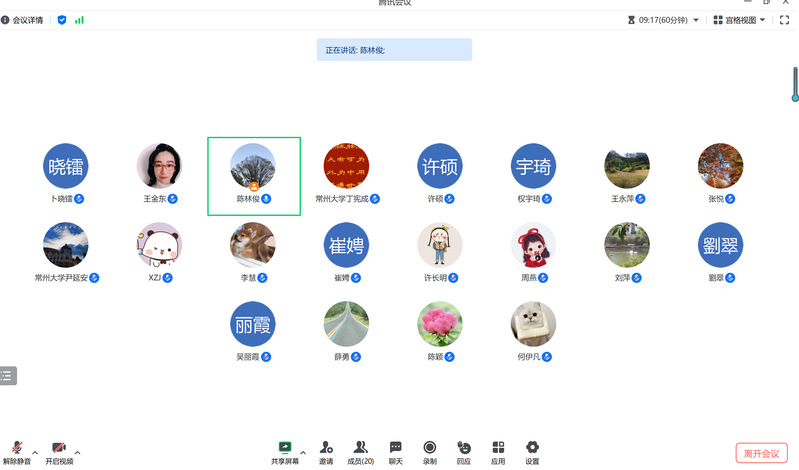The image size is (799, 470).
Task: Open the reactions (回应) menu
Action: click(464, 453)
